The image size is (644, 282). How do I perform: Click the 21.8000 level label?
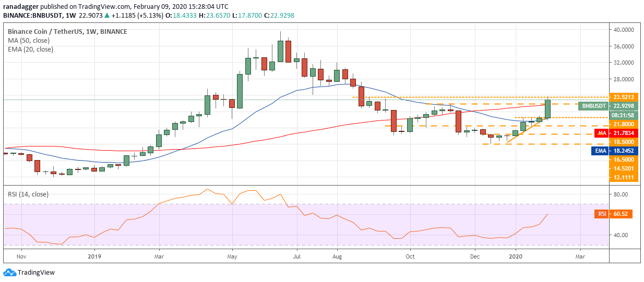[x=623, y=124]
